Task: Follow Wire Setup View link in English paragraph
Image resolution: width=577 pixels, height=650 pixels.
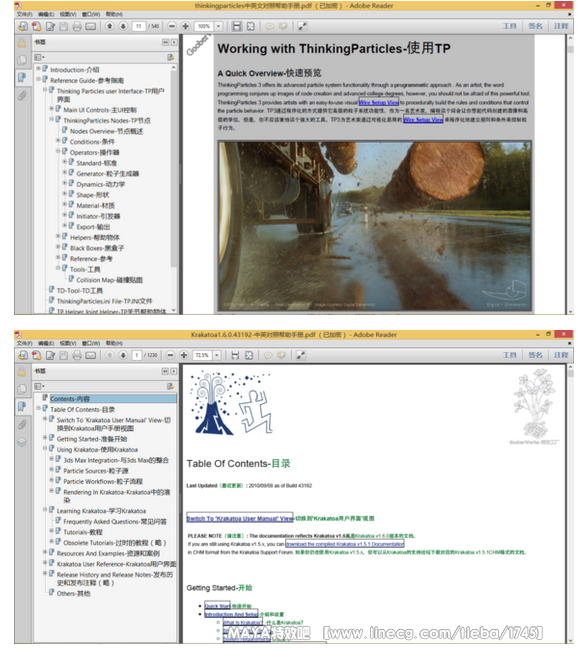Action: [379, 102]
